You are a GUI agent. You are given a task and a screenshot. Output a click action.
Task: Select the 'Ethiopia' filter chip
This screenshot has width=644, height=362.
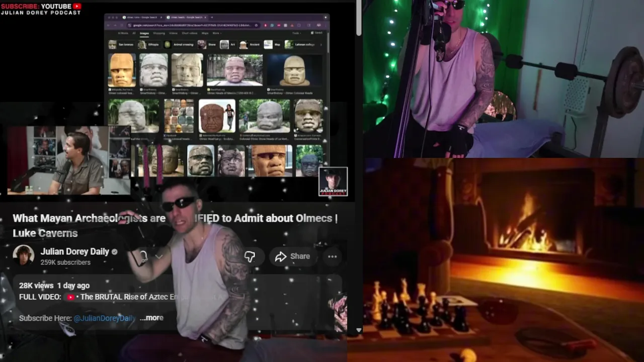tap(148, 45)
